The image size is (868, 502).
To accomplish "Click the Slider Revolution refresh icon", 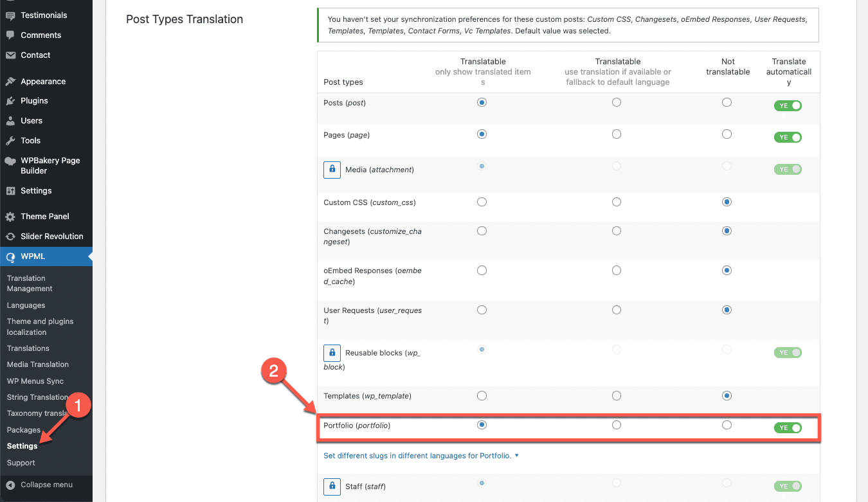I will pyautogui.click(x=10, y=237).
